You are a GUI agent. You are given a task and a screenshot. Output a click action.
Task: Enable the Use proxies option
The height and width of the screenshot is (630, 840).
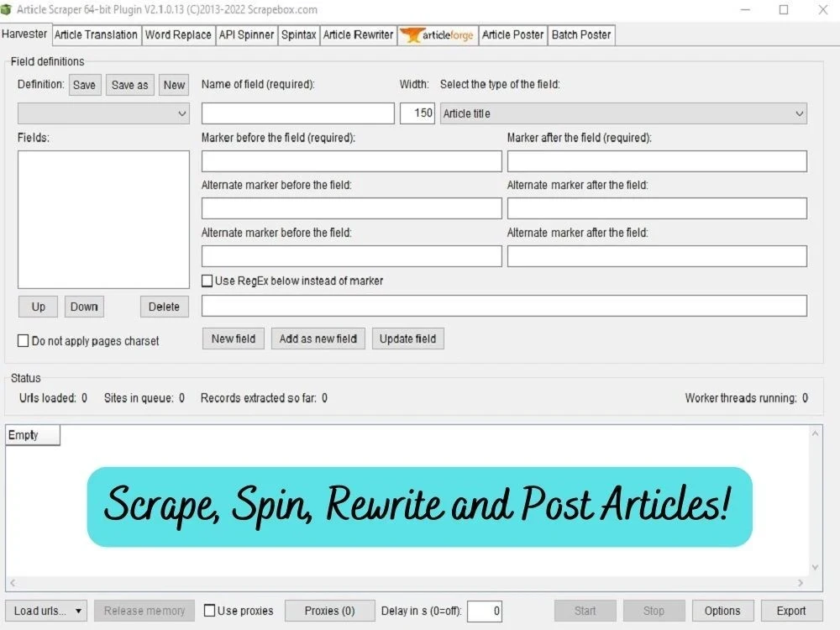tap(208, 611)
